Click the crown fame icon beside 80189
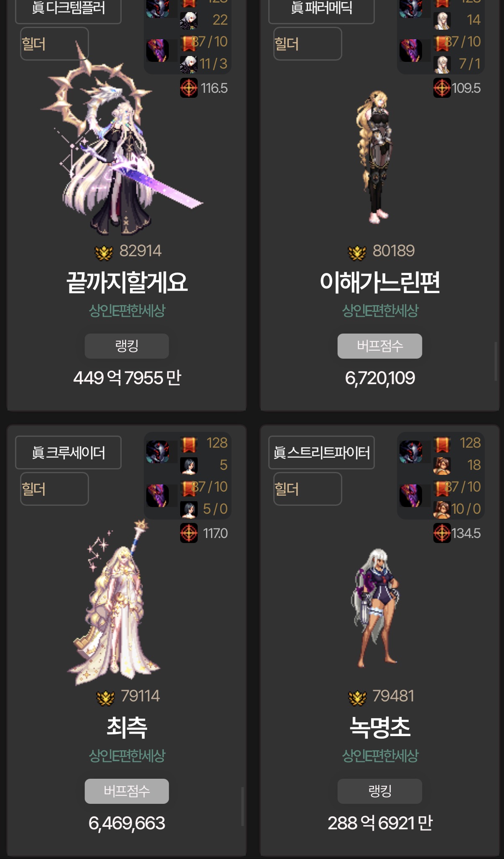Image resolution: width=504 pixels, height=859 pixels. pyautogui.click(x=357, y=252)
